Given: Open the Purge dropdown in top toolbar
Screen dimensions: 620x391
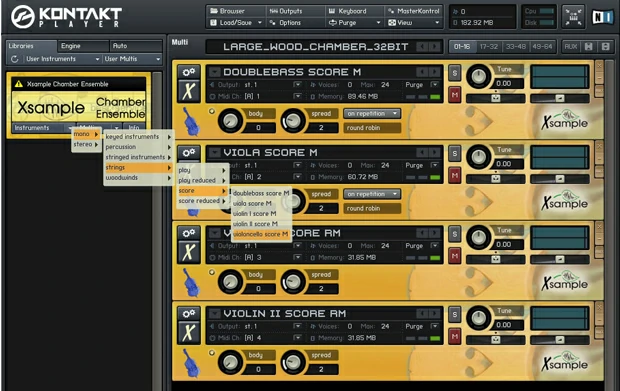Looking at the screenshot, I should 355,23.
